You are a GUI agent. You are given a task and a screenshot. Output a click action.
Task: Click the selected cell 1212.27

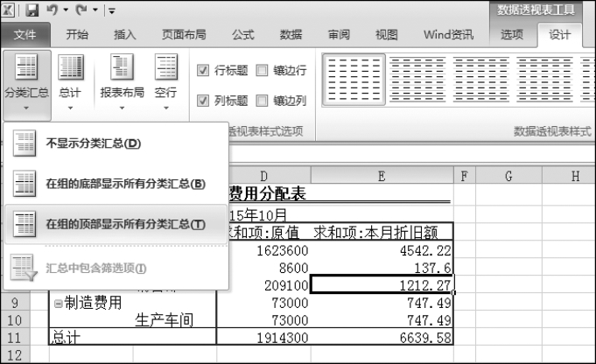(x=382, y=285)
